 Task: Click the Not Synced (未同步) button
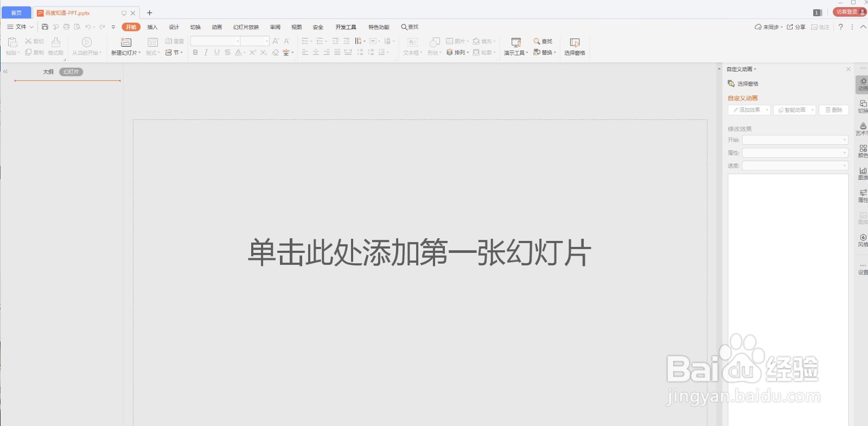coord(769,27)
